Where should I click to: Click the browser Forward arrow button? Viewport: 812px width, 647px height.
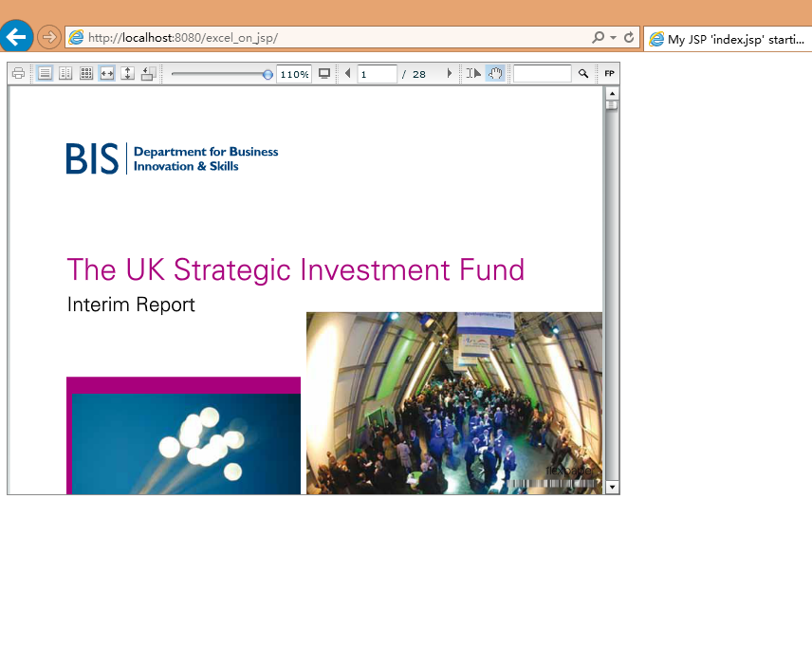click(x=49, y=37)
